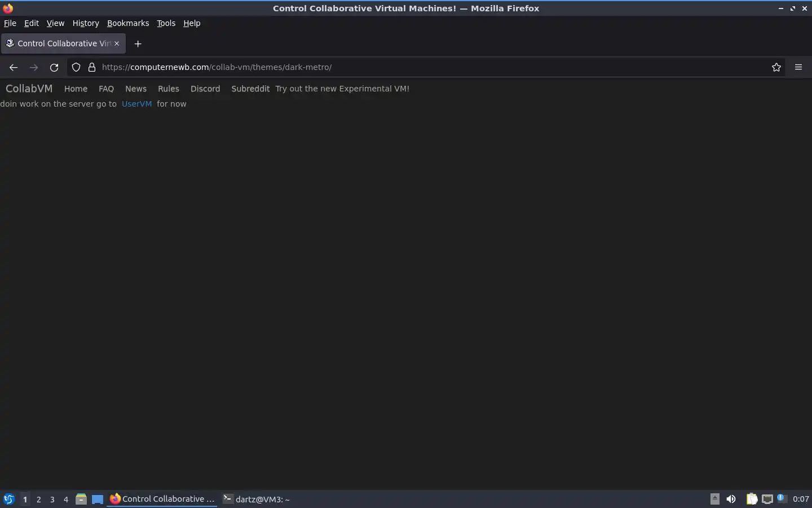Viewport: 812px width, 508px height.
Task: Switch to dartz@VM3 terminal in taskbar
Action: (257, 499)
